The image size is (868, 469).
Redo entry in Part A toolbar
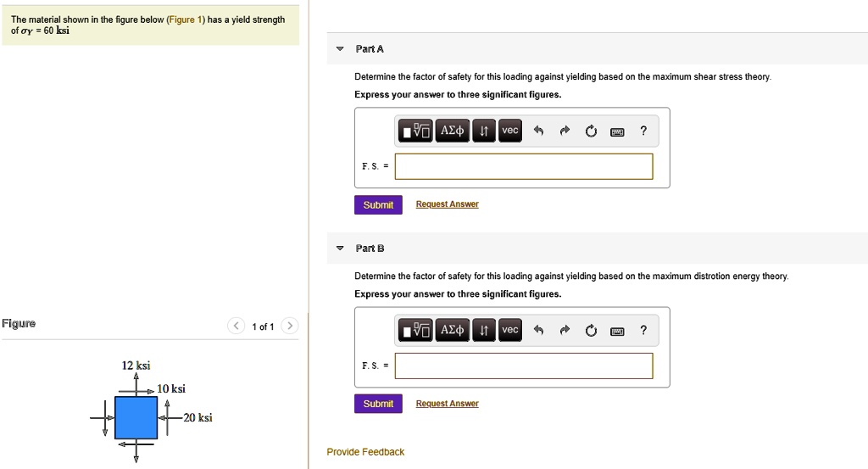[x=564, y=131]
